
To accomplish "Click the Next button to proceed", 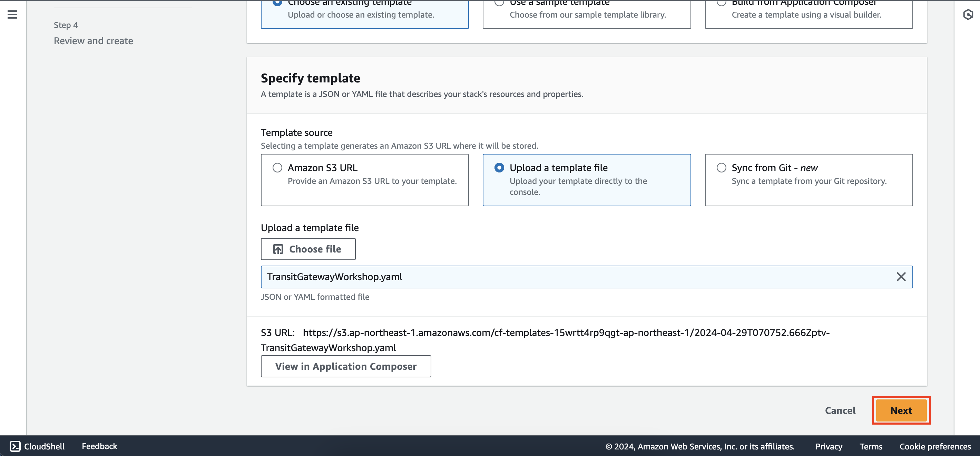I will [x=901, y=410].
